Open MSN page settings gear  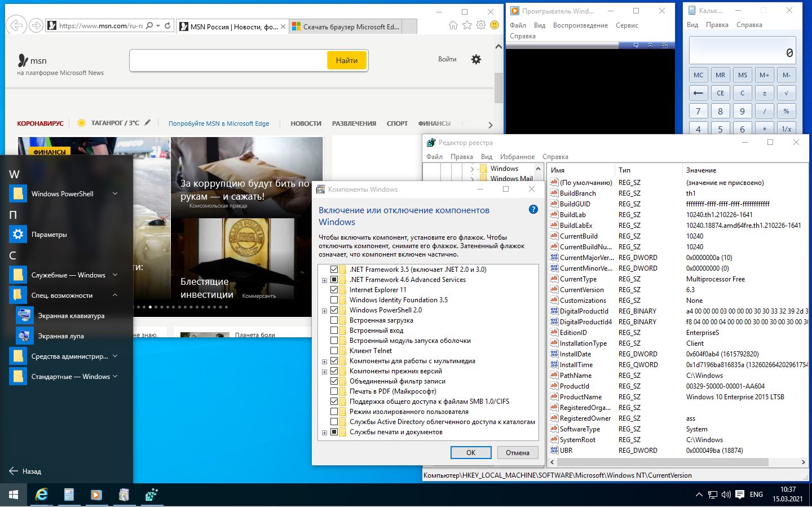click(476, 59)
